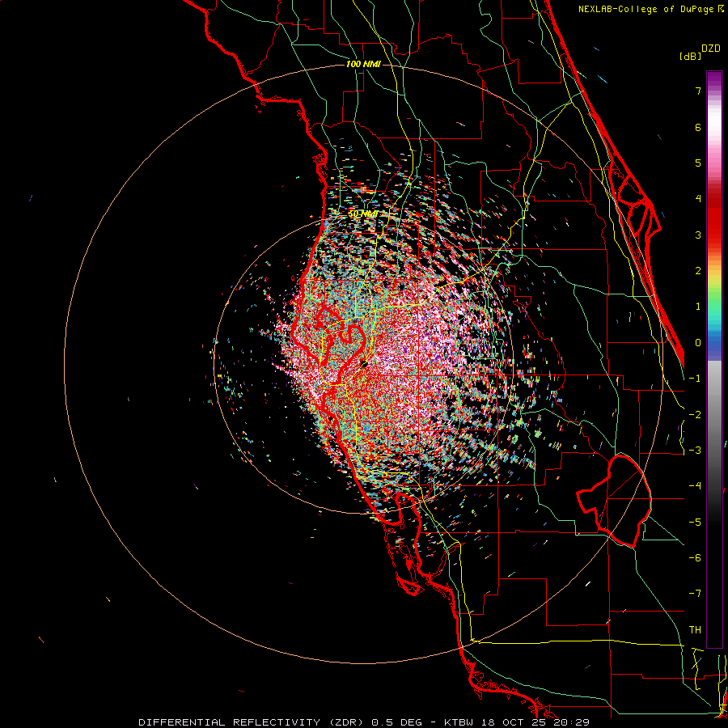Screen dimensions: 728x728
Task: Click the -1 value on color scale
Action: pyautogui.click(x=695, y=379)
